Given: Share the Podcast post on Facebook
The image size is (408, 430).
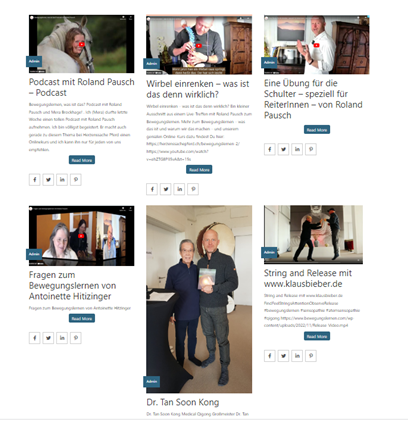Looking at the screenshot, I should [x=35, y=180].
